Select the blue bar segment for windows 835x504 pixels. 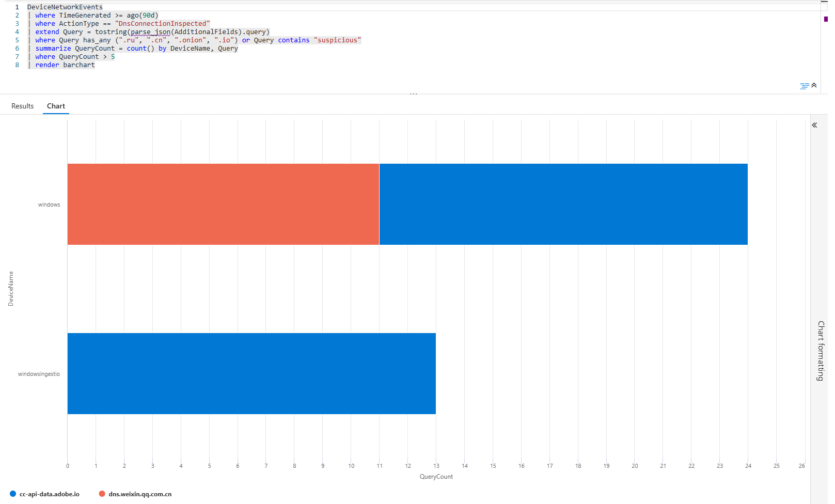pos(563,204)
